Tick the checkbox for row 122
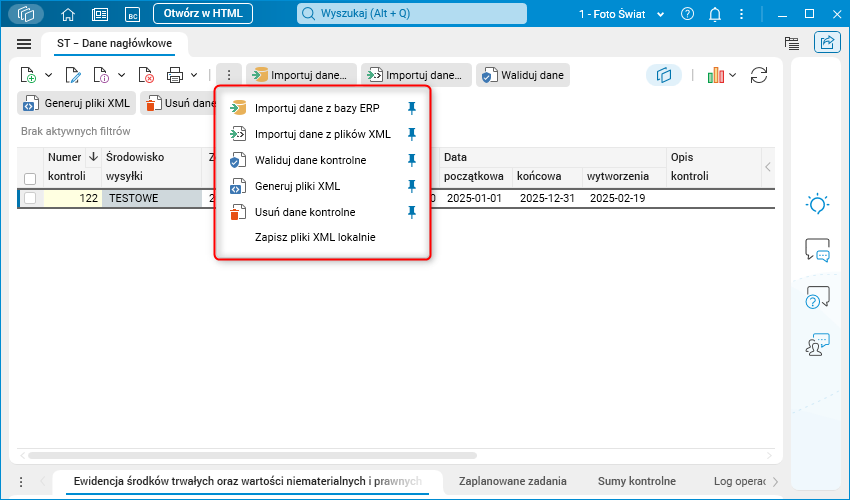850x500 pixels. click(x=30, y=198)
